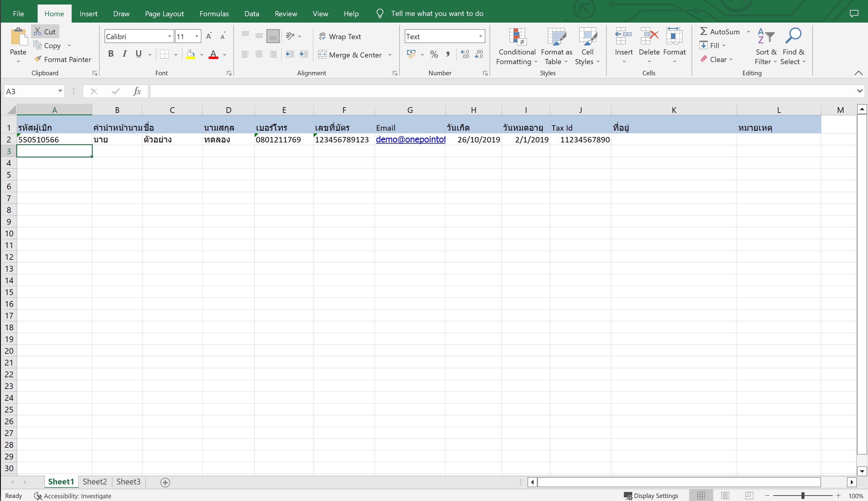Click Decrease Decimal icon
The height and width of the screenshot is (501, 868).
pyautogui.click(x=479, y=54)
